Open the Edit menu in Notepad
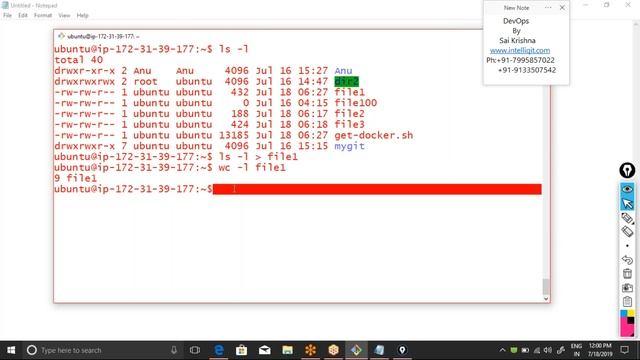Viewport: 640px width, 360px height. pos(23,15)
